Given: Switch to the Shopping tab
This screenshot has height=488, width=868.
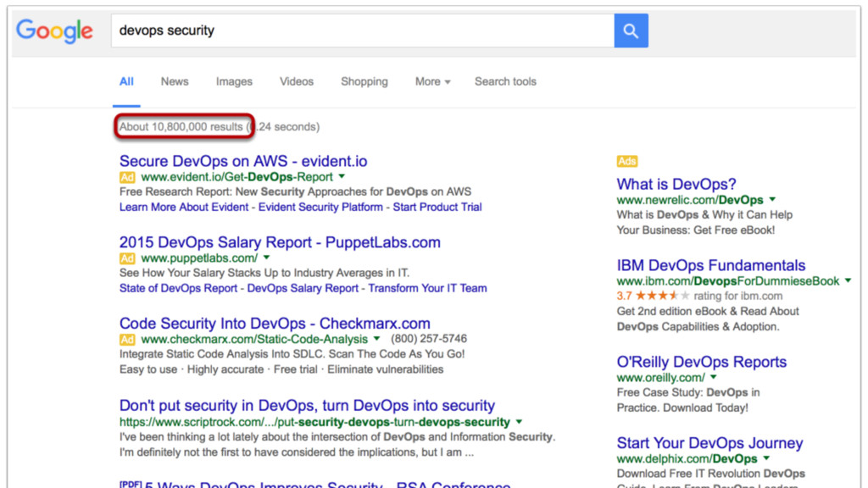Looking at the screenshot, I should (364, 81).
